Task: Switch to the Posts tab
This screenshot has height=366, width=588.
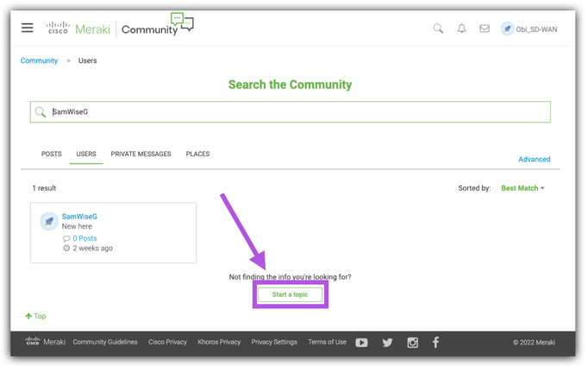Action: [x=52, y=155]
